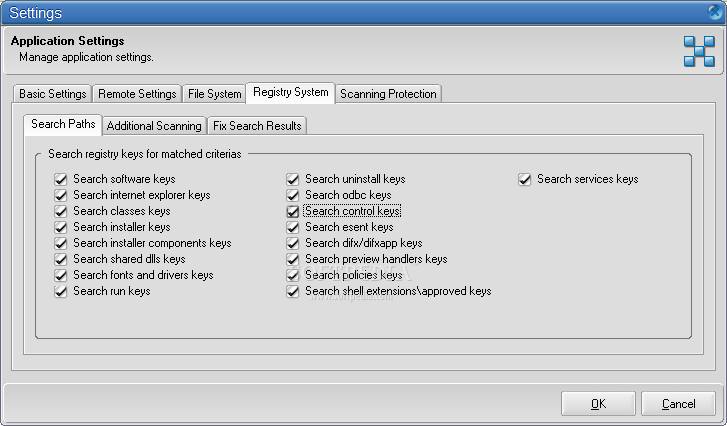Toggle Search uninstall keys checkbox

(x=294, y=180)
